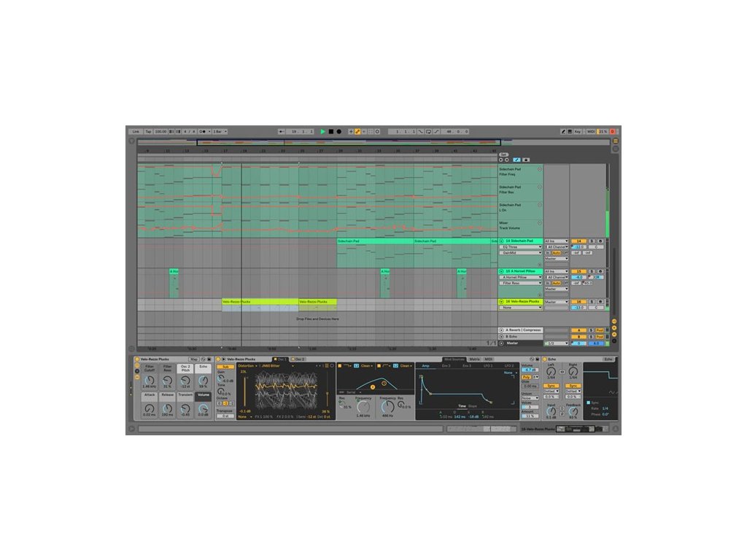This screenshot has width=747, height=560.
Task: Toggle the Sub oscillator button
Action: (x=225, y=367)
